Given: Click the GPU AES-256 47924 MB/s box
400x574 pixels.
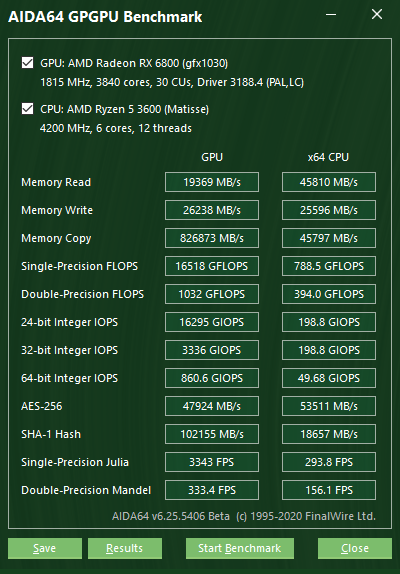Looking at the screenshot, I should [x=212, y=406].
